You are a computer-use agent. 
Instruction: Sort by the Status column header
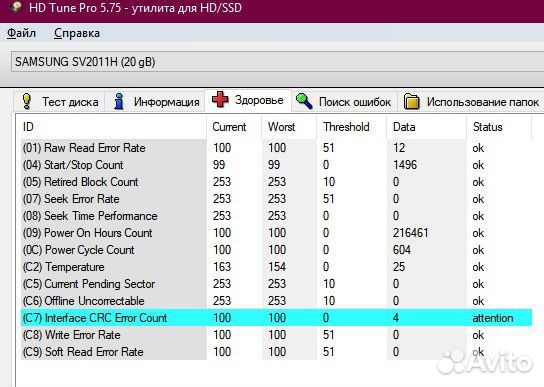pos(499,127)
